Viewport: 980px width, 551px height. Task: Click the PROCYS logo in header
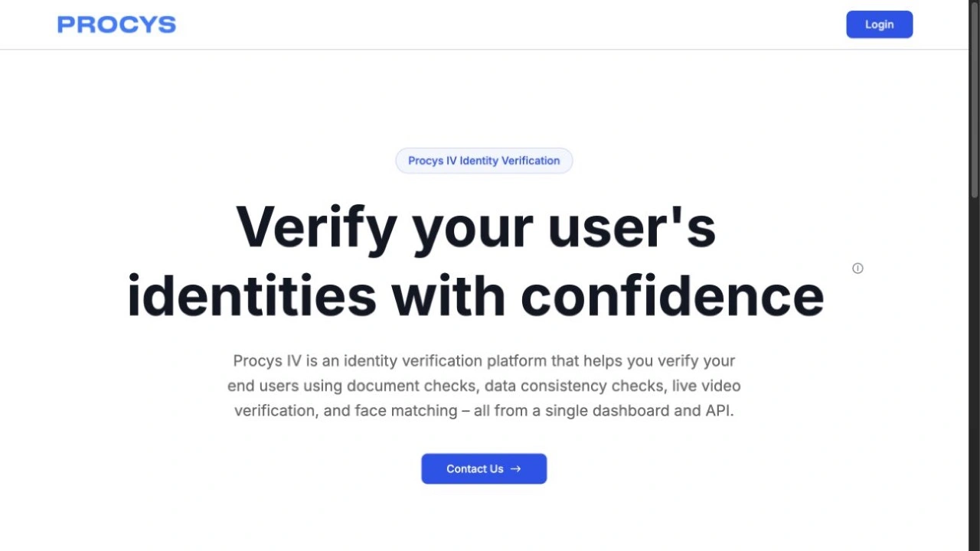(116, 24)
